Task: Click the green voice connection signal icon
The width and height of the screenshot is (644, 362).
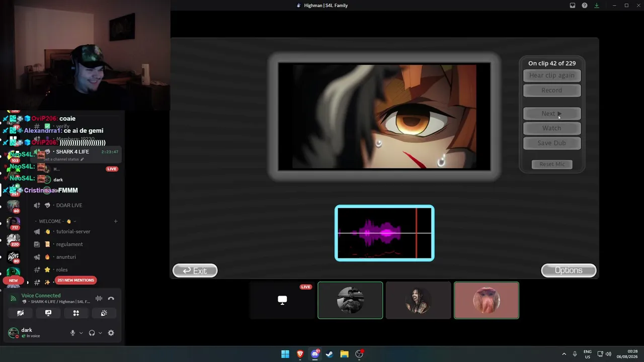Action: pyautogui.click(x=14, y=299)
